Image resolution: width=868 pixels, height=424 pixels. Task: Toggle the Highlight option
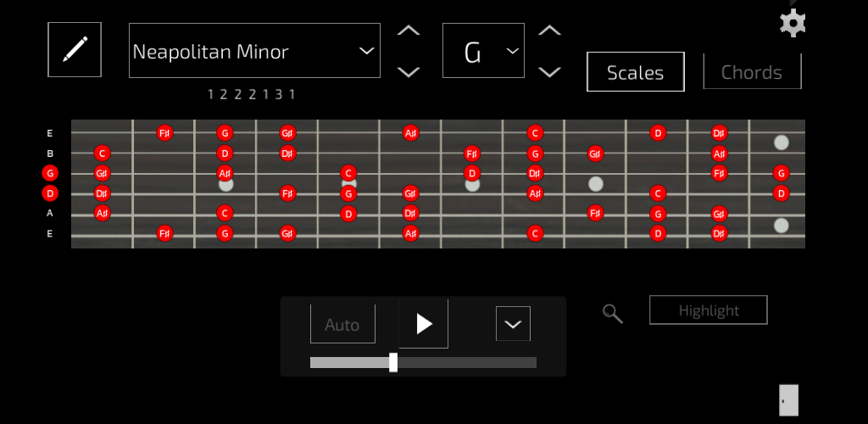point(708,310)
